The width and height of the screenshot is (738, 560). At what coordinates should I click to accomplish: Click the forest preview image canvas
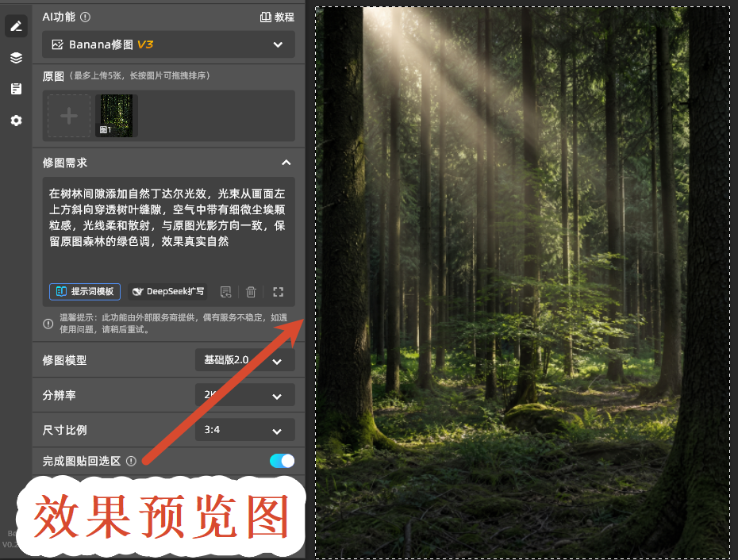click(522, 282)
